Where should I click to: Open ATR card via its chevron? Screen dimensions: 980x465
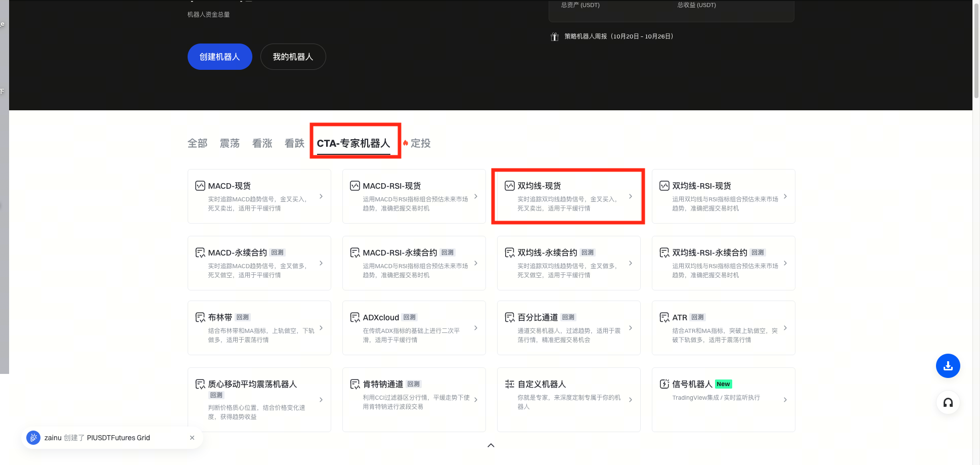[x=785, y=328]
